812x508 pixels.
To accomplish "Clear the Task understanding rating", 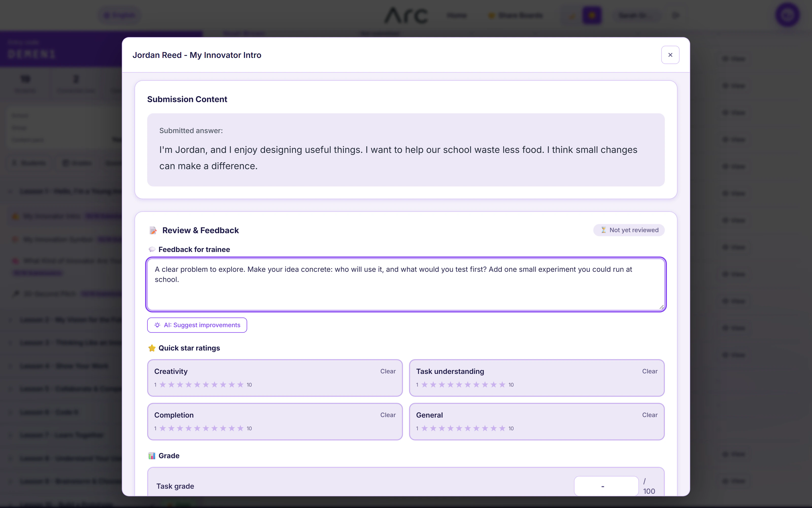I will coord(650,371).
